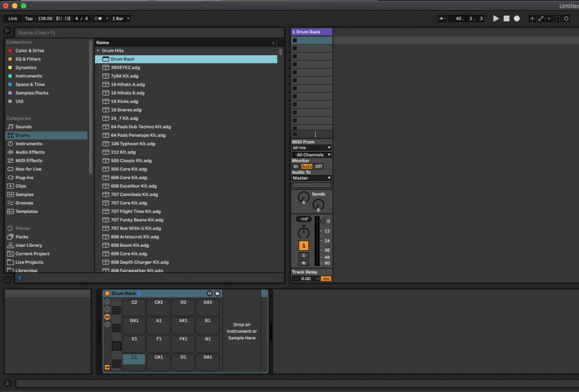579x392 pixels.
Task: Click the Drum Rack Save Preset icon
Action: coord(217,293)
